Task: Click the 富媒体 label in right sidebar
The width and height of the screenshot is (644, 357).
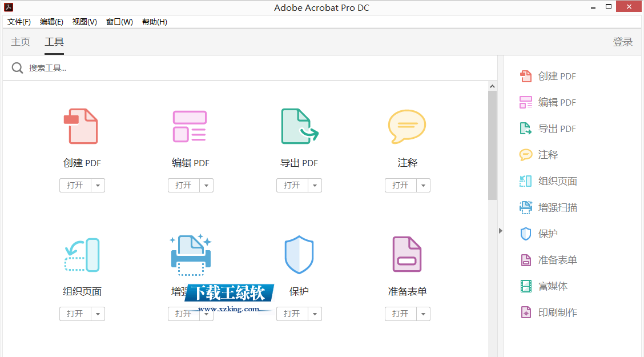Action: pos(553,286)
